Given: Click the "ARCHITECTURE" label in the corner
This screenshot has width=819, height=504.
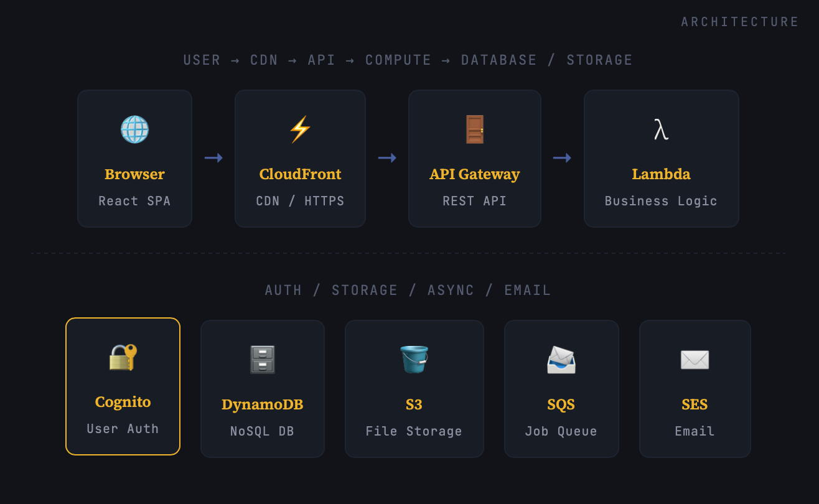Looking at the screenshot, I should coord(740,22).
